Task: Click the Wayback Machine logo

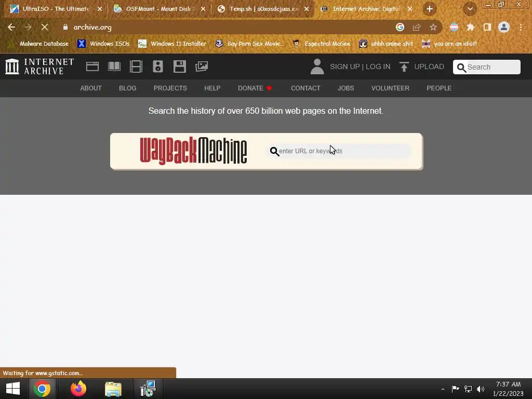Action: point(193,151)
